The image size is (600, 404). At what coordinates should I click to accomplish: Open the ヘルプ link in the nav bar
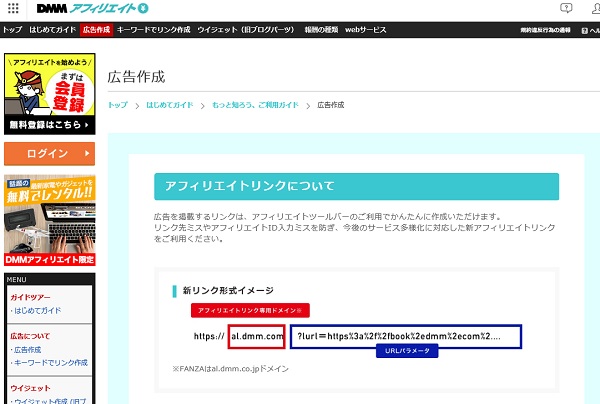[x=590, y=31]
